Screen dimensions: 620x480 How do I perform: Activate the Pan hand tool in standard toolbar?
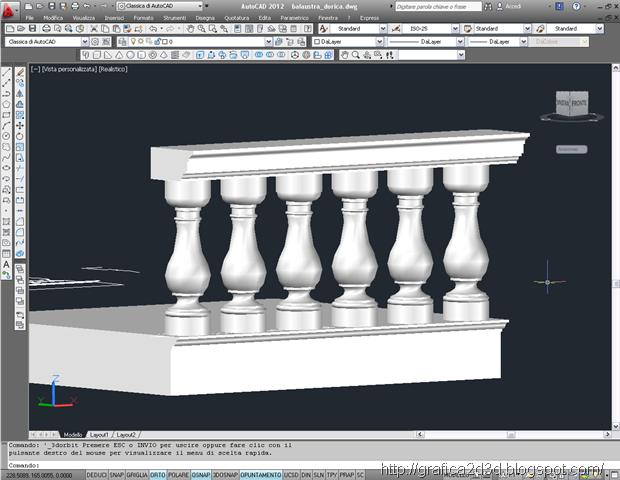point(191,29)
